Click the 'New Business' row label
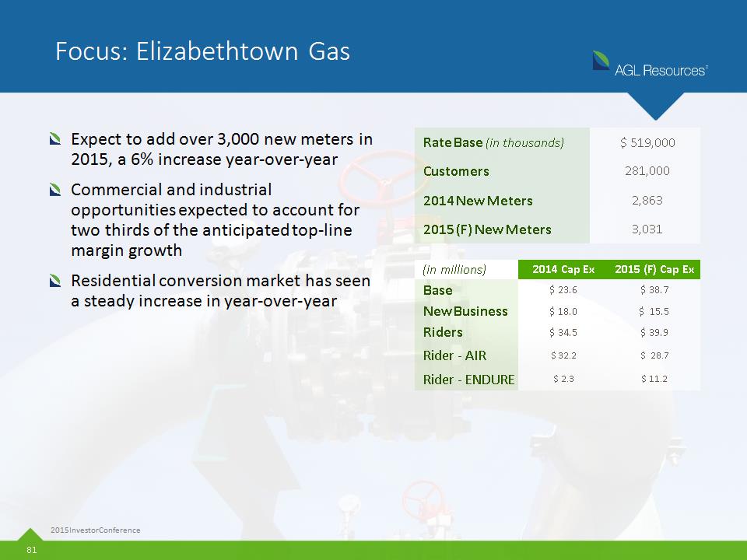Image resolution: width=747 pixels, height=560 pixels. coord(465,311)
